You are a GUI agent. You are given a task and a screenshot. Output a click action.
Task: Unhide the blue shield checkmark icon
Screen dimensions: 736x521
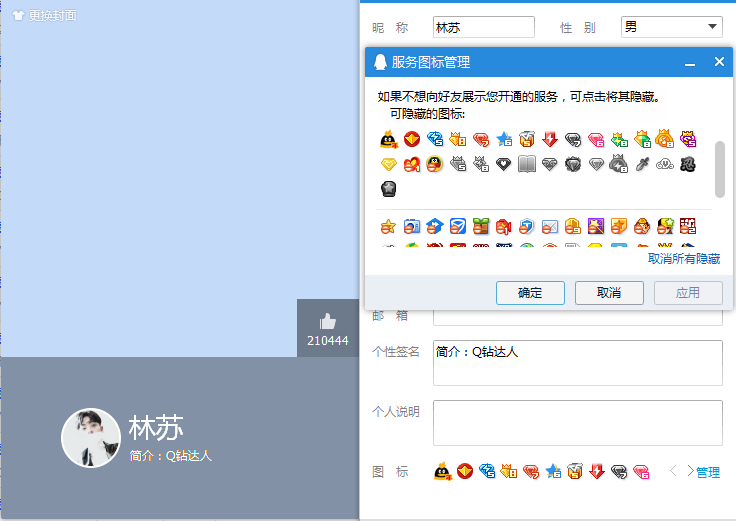(x=458, y=227)
